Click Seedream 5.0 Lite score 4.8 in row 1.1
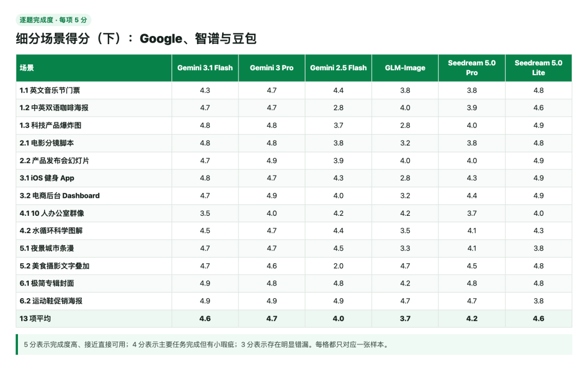Screen dimensions: 588x376 538,90
